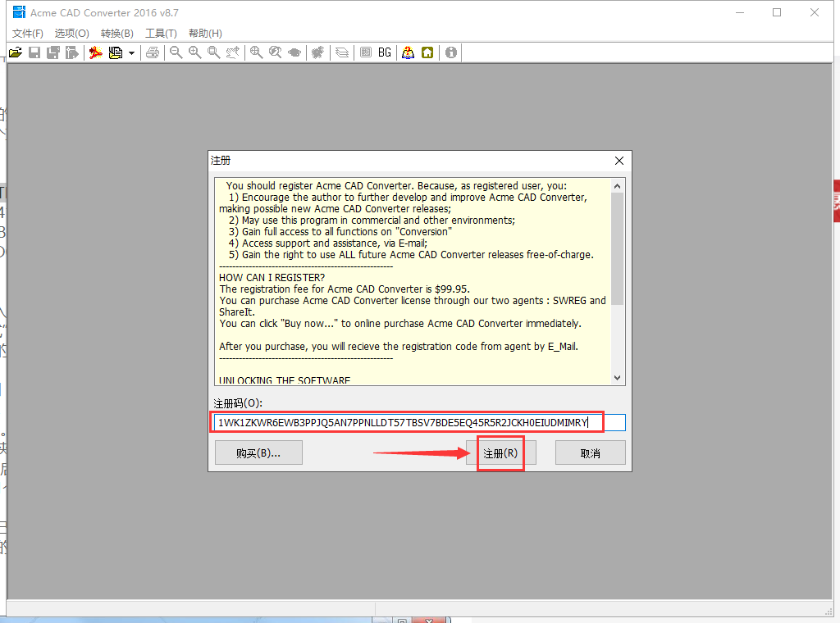Click the PDF convert toolbar icon

click(96, 52)
